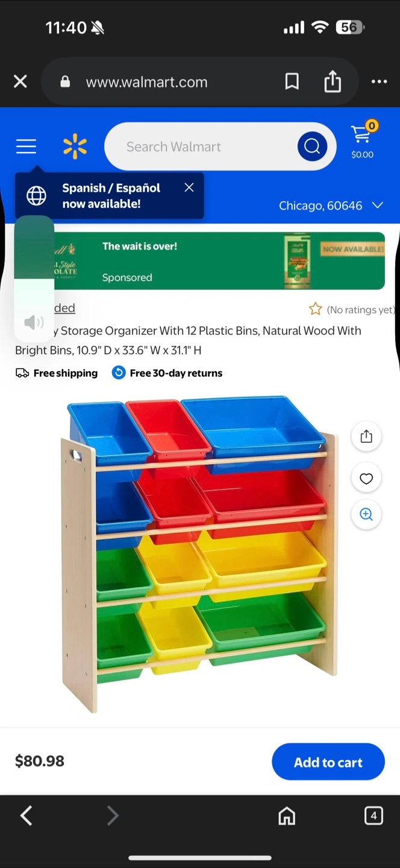Open the shopping cart showing $0.00

click(x=362, y=140)
